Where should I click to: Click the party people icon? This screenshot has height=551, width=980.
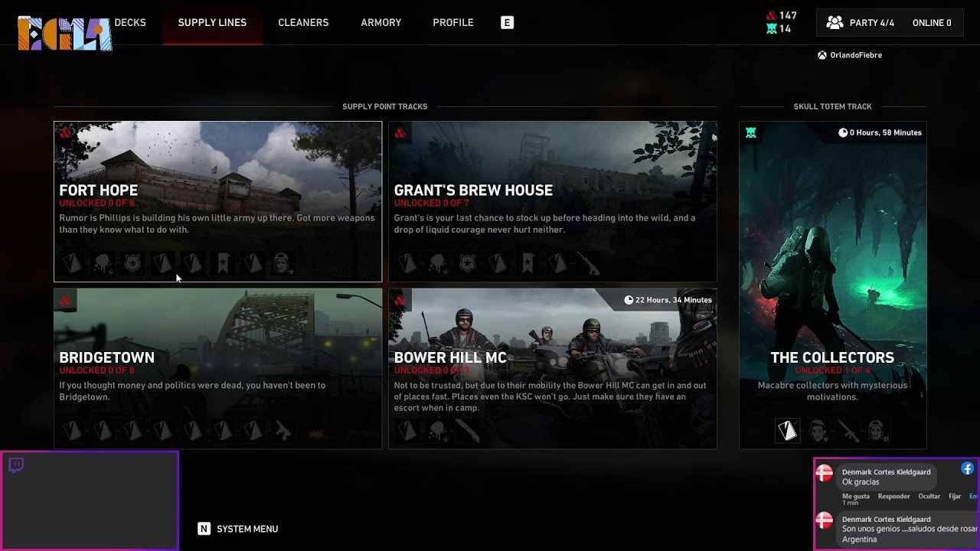835,23
